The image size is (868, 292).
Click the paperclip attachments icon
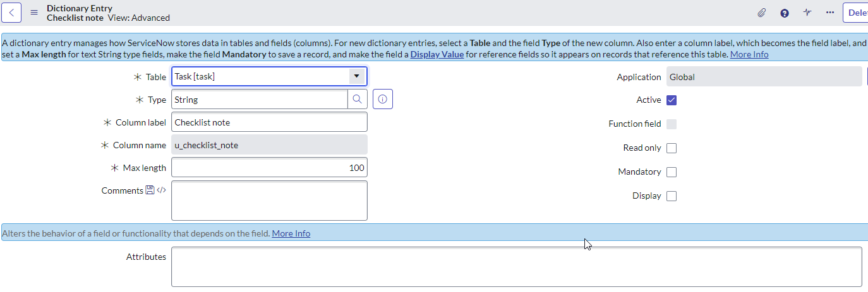[762, 13]
